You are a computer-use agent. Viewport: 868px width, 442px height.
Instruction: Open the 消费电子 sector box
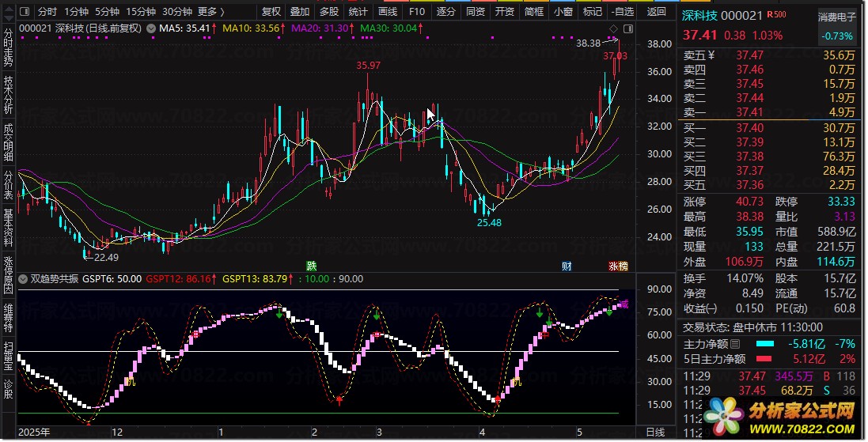click(837, 26)
